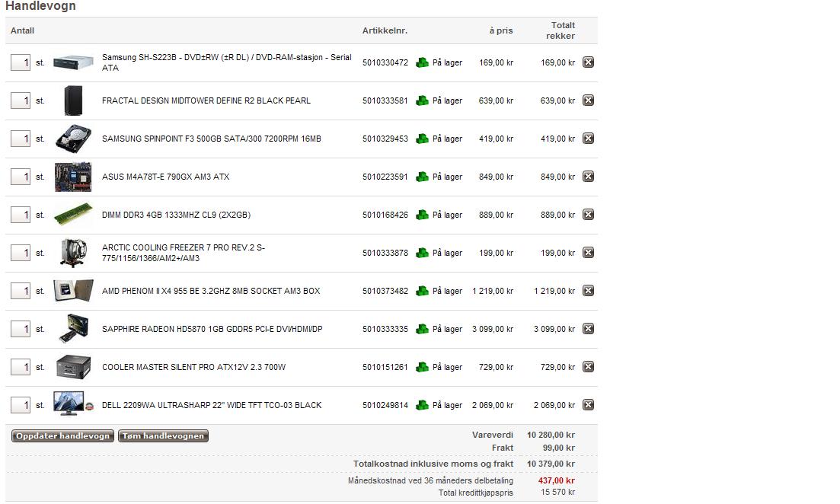
Task: Open ASUS M4A78T-E 790GX AM3 ATX link
Action: (x=165, y=177)
